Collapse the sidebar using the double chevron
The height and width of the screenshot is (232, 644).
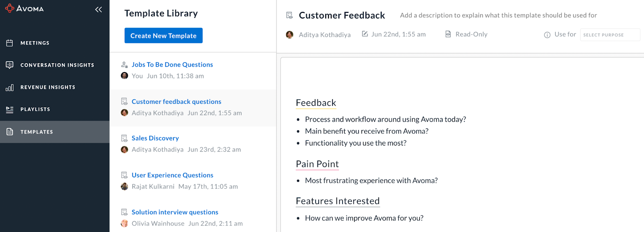pos(98,9)
